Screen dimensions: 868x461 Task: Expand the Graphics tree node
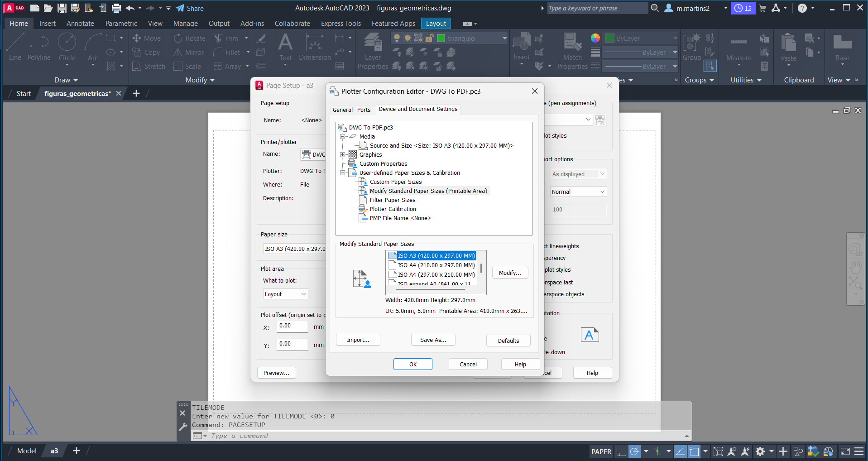pos(342,154)
